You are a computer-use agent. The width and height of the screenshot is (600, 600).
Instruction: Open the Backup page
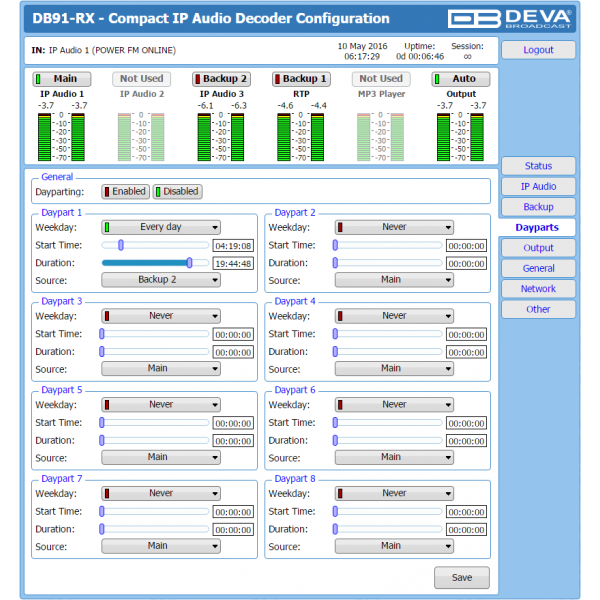[538, 207]
